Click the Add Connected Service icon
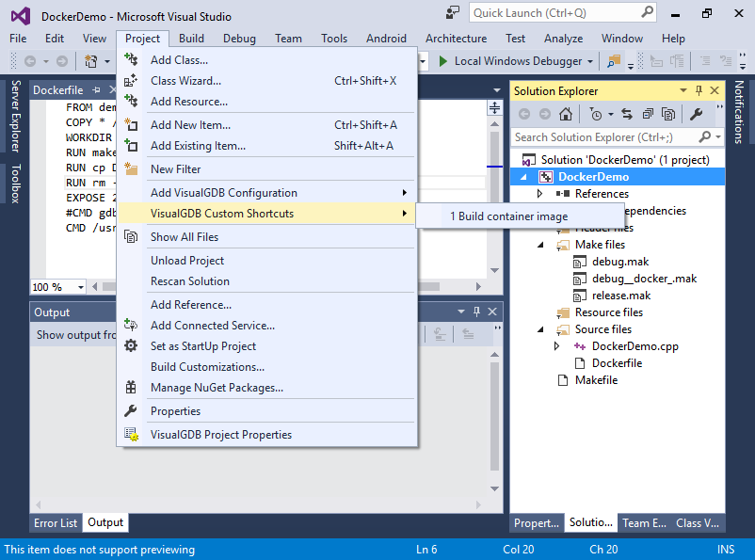This screenshot has width=755, height=560. [x=131, y=325]
